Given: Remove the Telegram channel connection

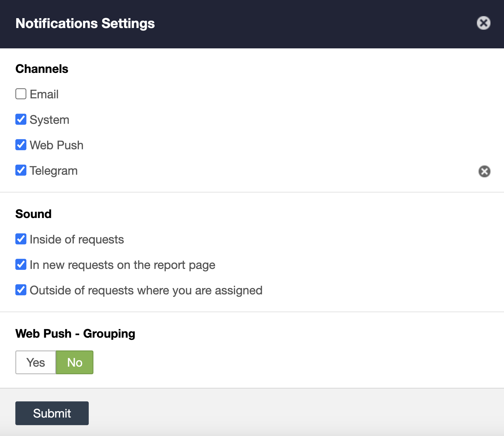Looking at the screenshot, I should pyautogui.click(x=484, y=171).
